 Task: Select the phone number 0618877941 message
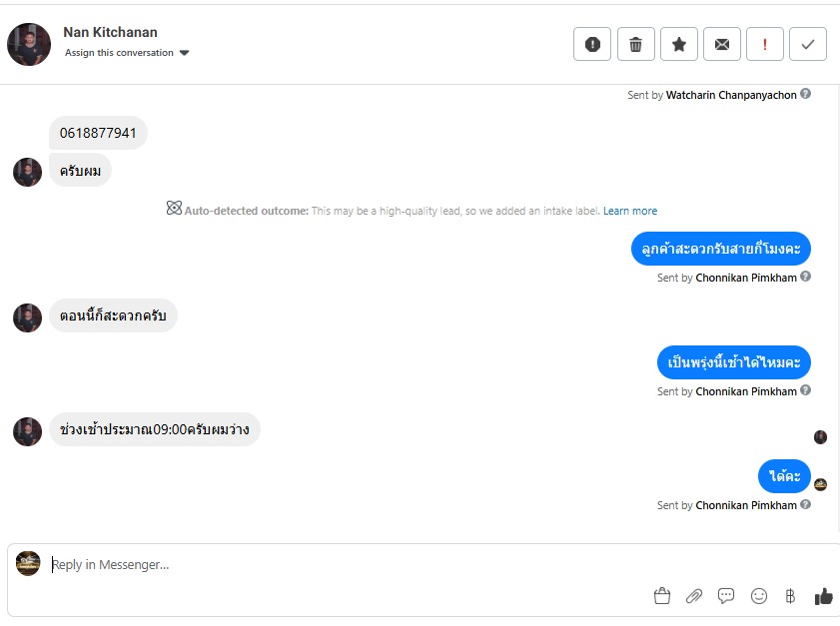coord(98,133)
